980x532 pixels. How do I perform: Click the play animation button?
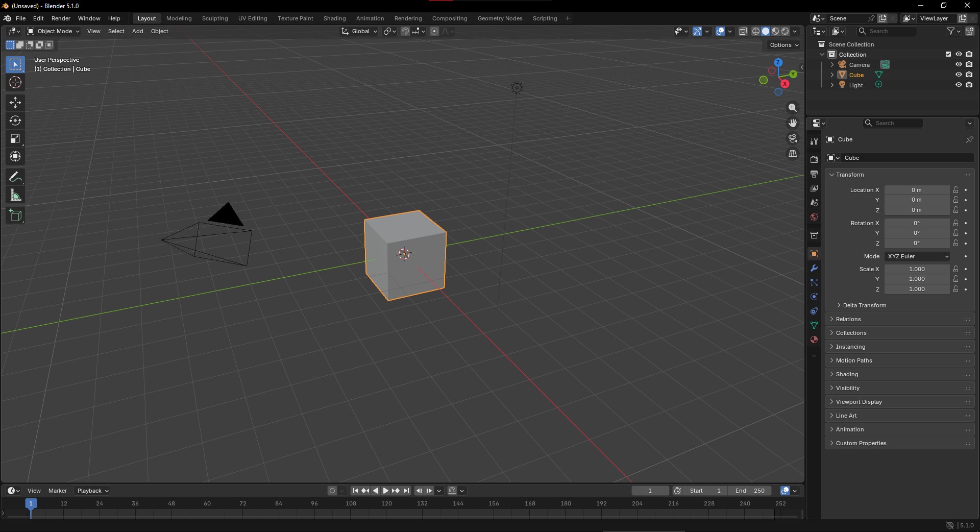point(386,491)
